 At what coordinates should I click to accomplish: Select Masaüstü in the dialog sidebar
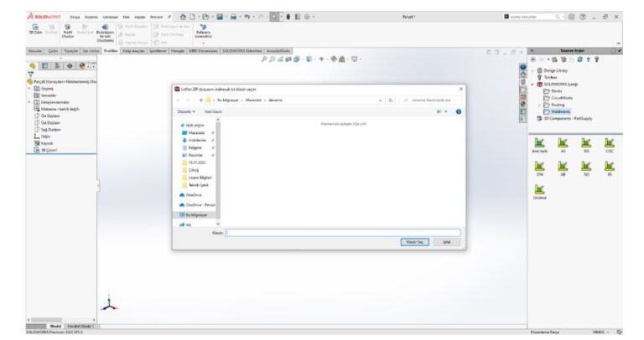[x=198, y=132]
